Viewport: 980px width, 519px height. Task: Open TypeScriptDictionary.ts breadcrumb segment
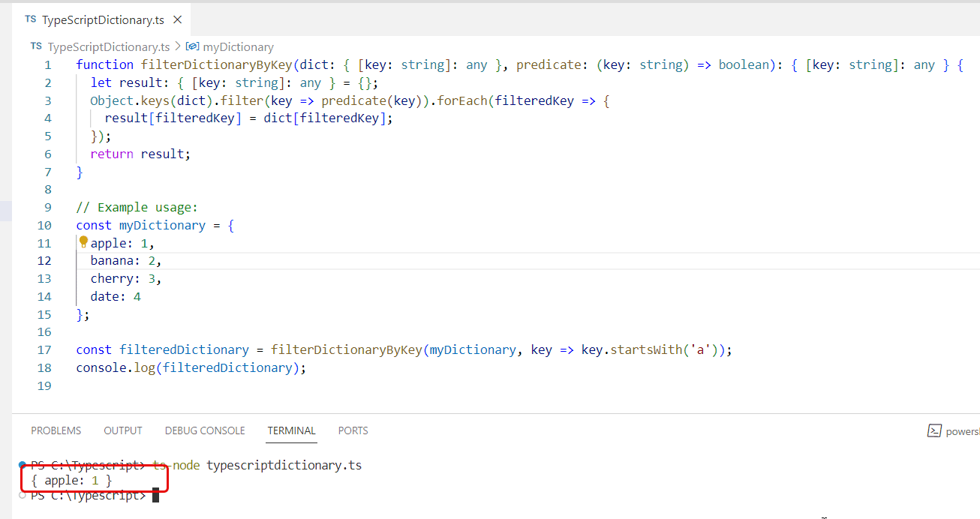pyautogui.click(x=109, y=46)
